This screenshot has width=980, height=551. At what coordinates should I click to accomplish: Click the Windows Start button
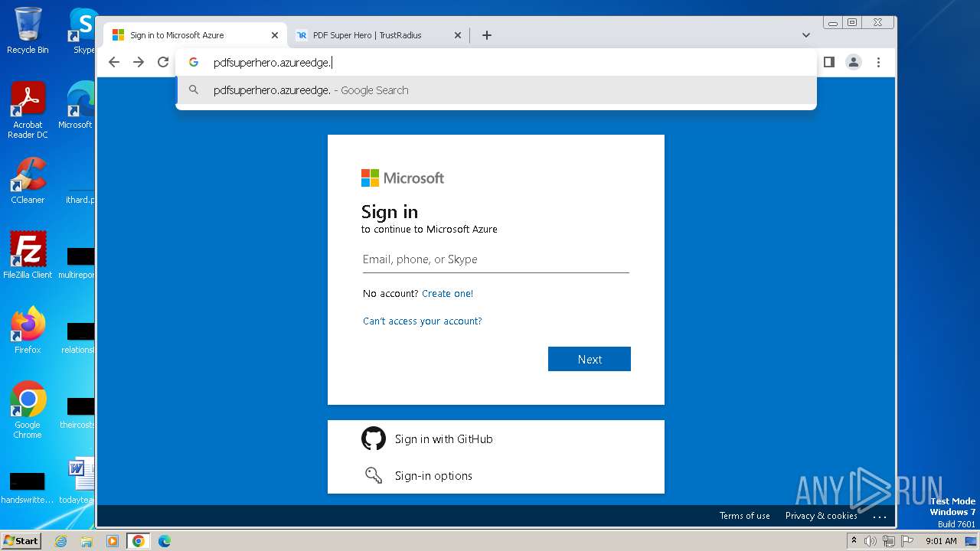click(x=21, y=540)
